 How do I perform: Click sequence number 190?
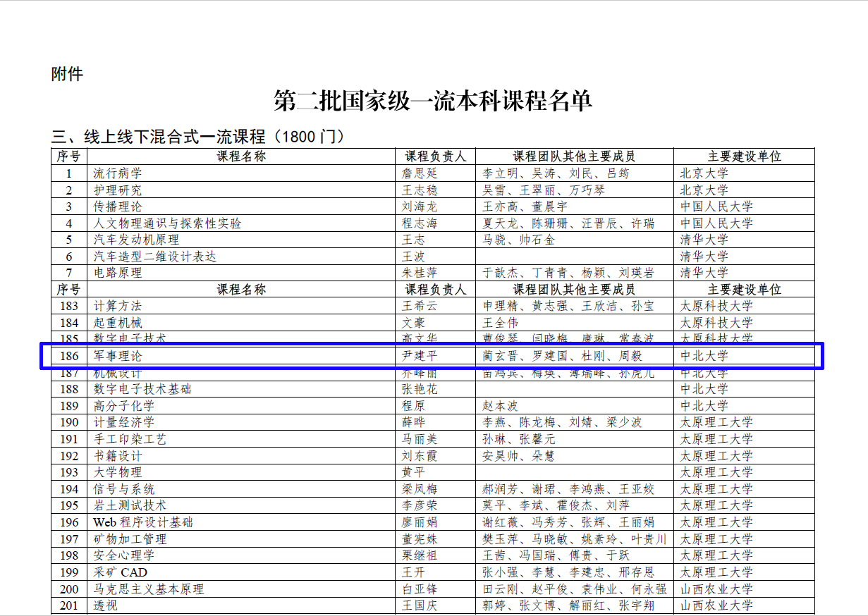69,422
